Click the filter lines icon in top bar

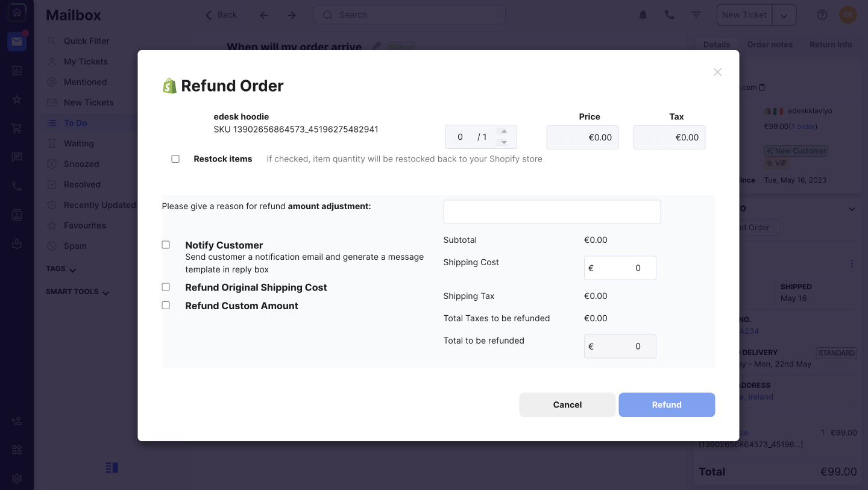pos(696,15)
